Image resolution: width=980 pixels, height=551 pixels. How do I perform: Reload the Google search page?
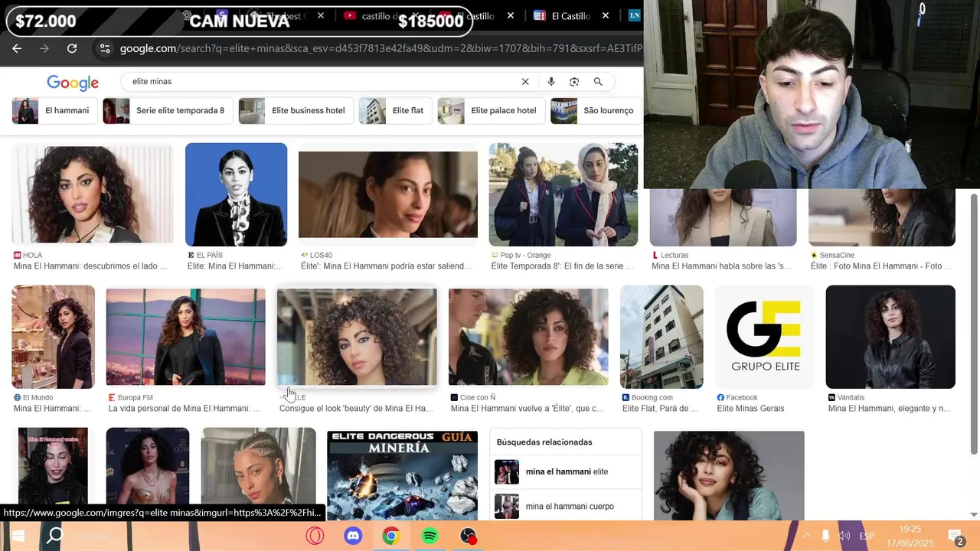[72, 48]
